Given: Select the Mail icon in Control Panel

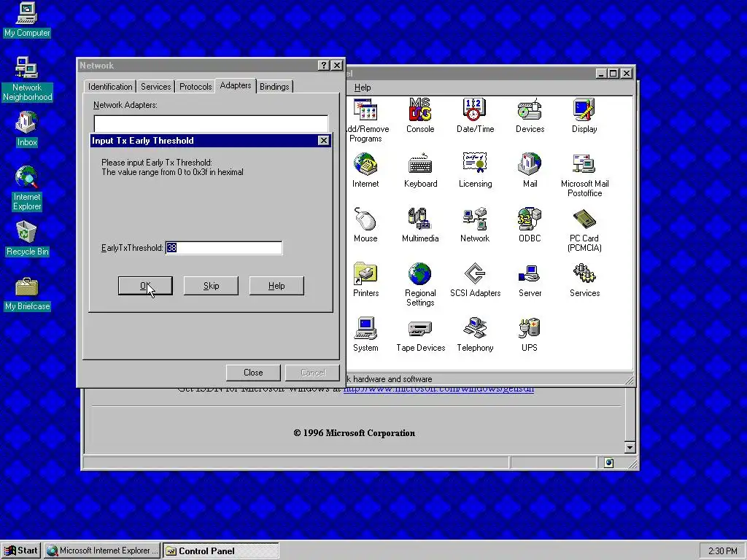Looking at the screenshot, I should pos(530,170).
